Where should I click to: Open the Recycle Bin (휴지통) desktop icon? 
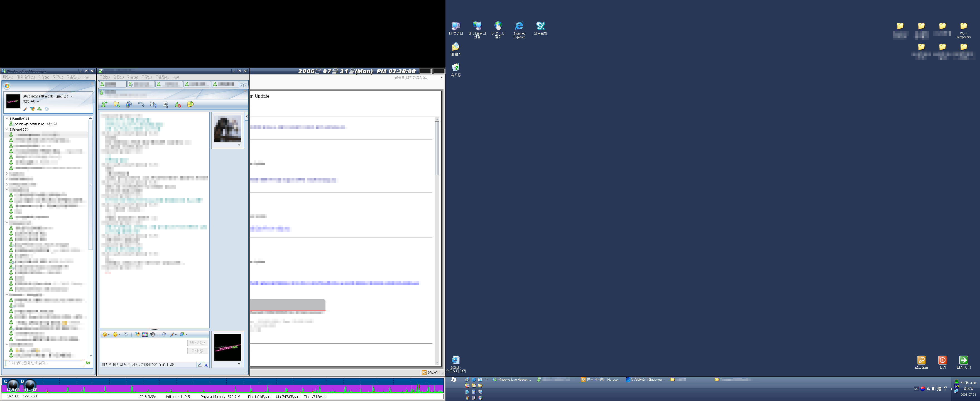(456, 70)
